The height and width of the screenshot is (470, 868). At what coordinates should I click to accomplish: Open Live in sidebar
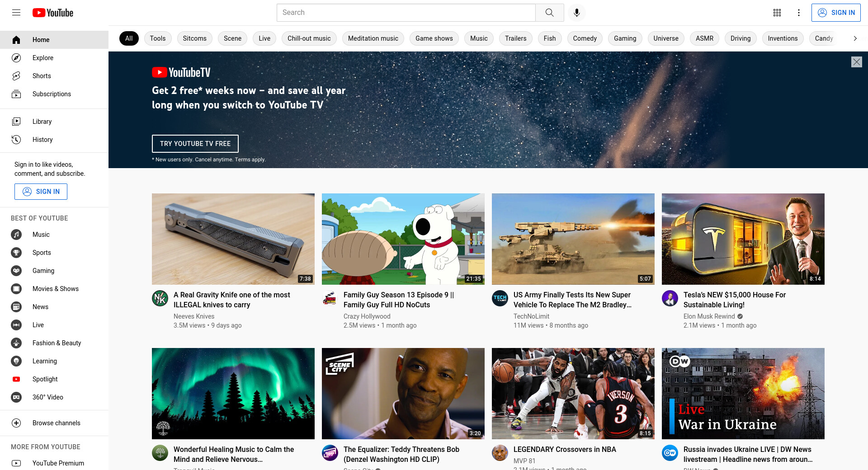(54, 325)
